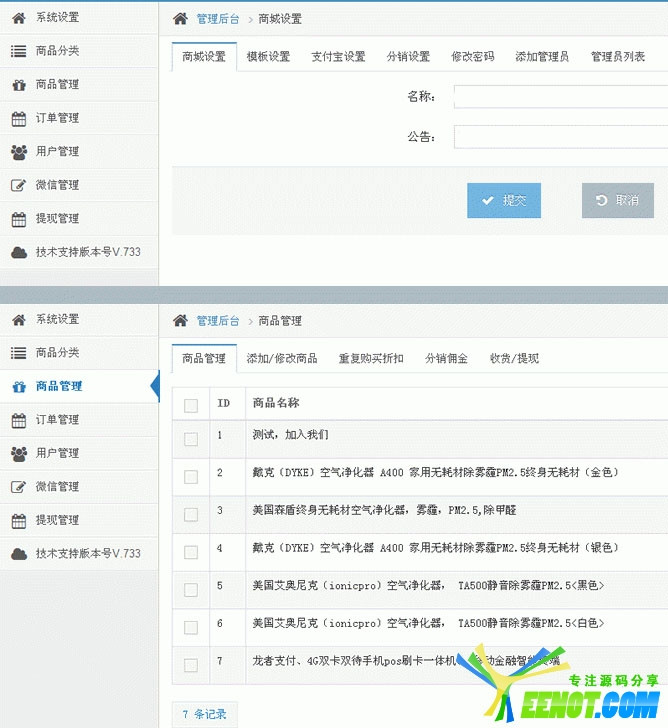Click the 商品管理 gift icon on 商城设置 page sidebar
Image resolution: width=668 pixels, height=728 pixels.
pos(19,85)
